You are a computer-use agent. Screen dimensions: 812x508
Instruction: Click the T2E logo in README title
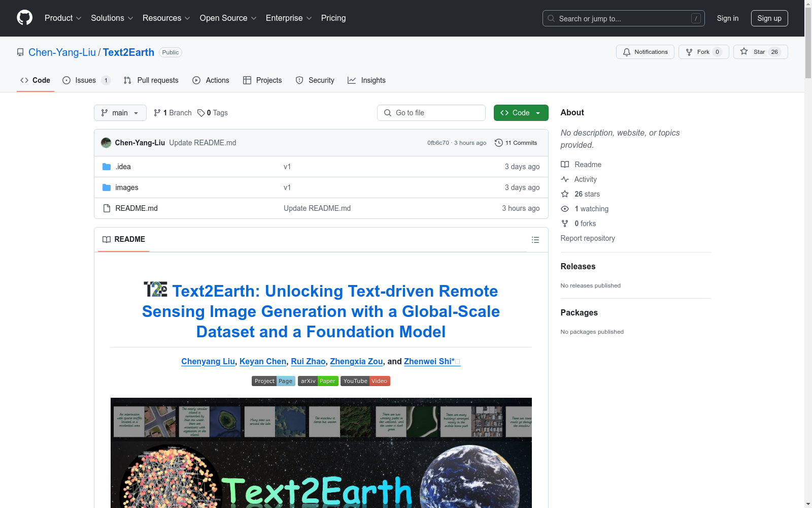point(155,290)
